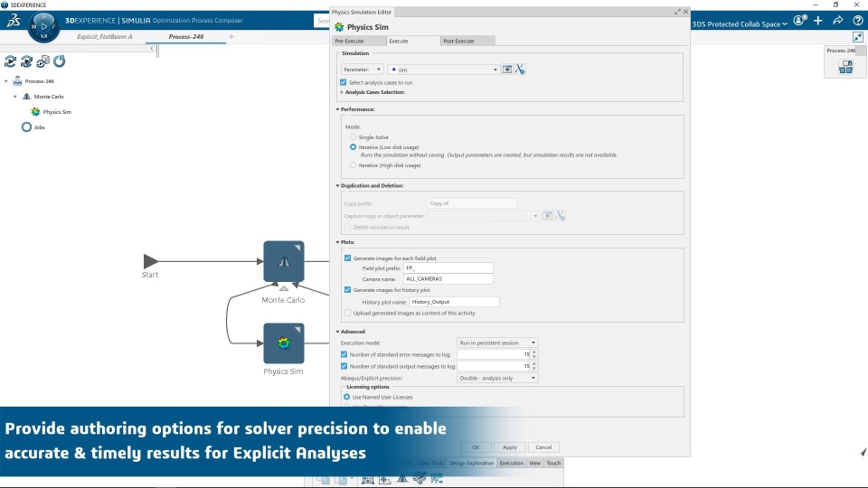Click the Monte Carlo node in the process canvas
The width and height of the screenshot is (868, 488).
click(283, 261)
